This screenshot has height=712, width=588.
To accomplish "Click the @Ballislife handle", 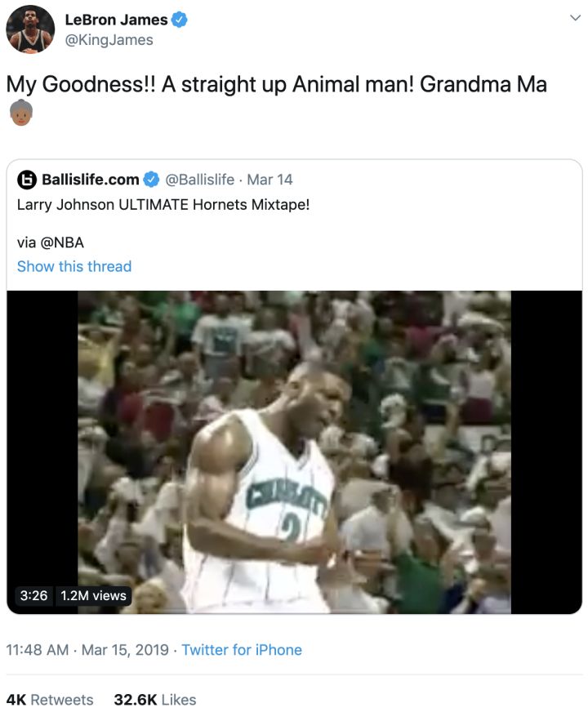I will pos(200,180).
